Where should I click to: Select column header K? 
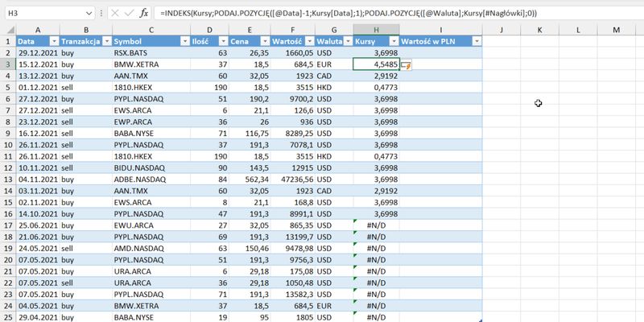(x=539, y=29)
